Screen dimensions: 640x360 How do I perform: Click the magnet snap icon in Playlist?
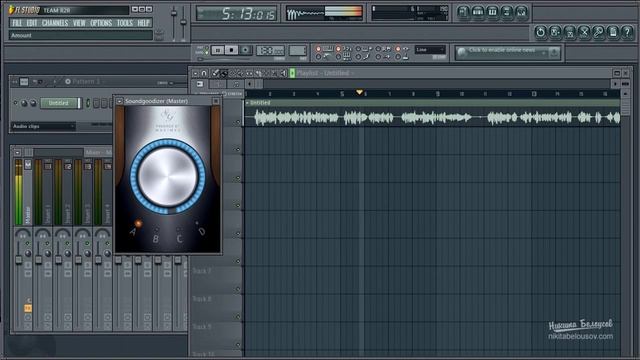point(204,73)
